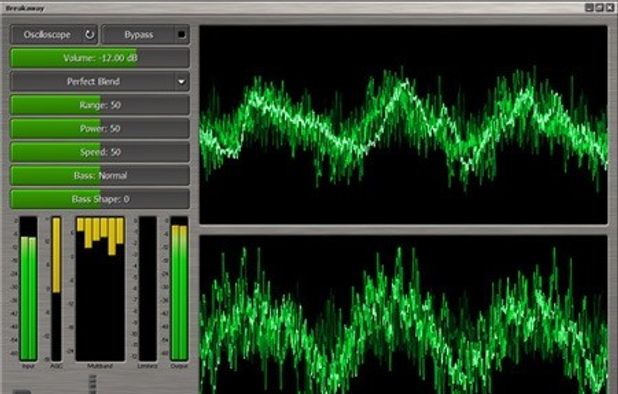This screenshot has height=394, width=618.
Task: Select the Perfect Blend preset box
Action: point(100,82)
